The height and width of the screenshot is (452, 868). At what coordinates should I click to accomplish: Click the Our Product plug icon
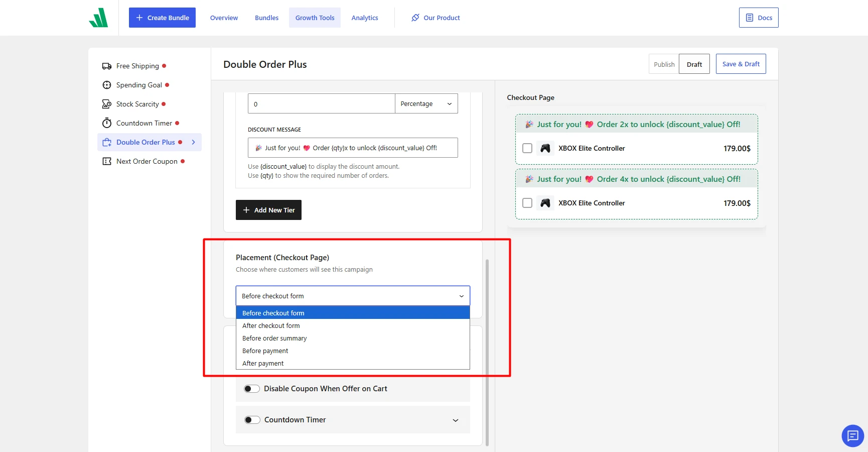415,18
